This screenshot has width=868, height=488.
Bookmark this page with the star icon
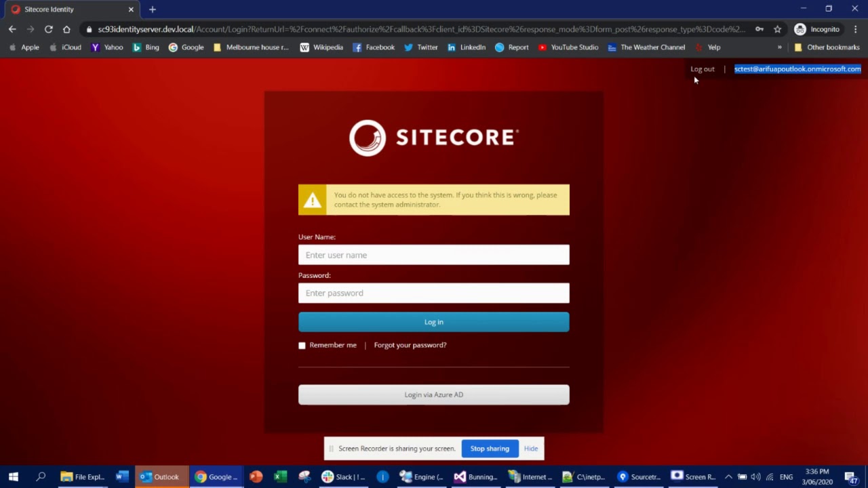click(x=778, y=29)
